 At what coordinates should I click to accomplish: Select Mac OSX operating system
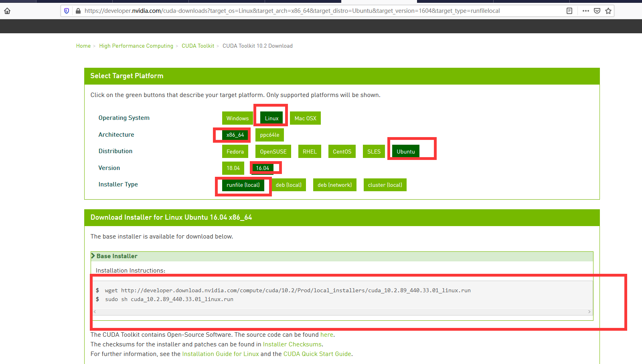305,118
